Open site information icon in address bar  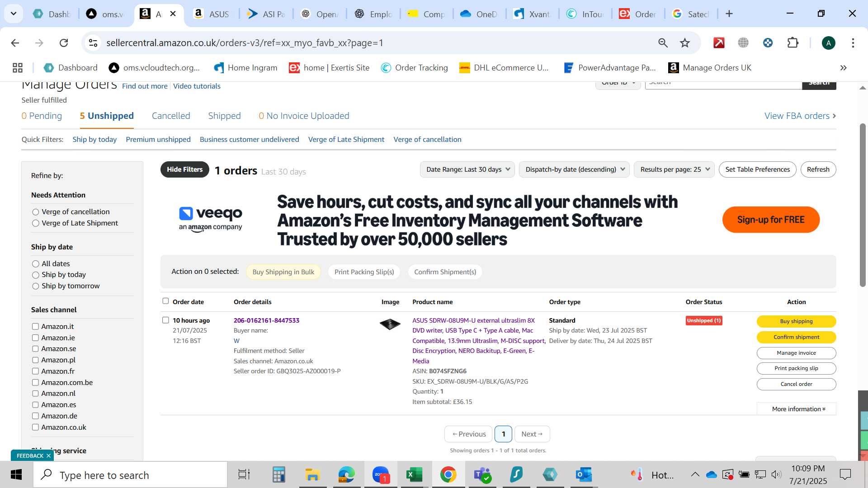click(93, 43)
